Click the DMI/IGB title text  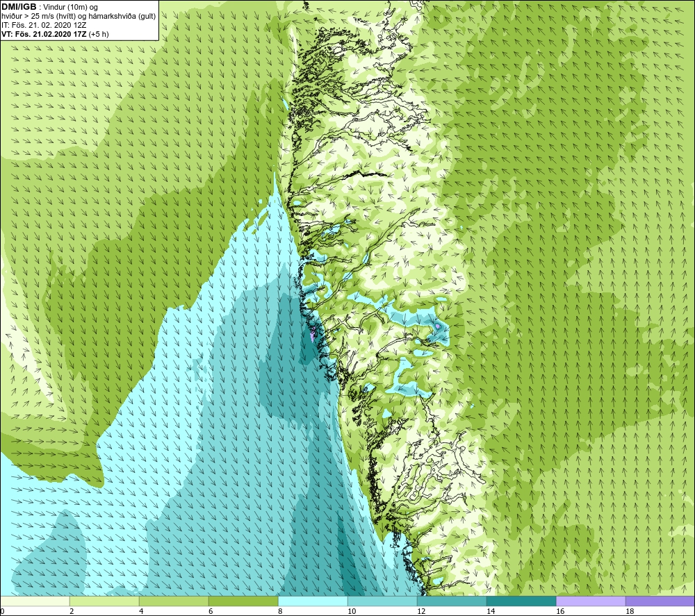pyautogui.click(x=19, y=7)
